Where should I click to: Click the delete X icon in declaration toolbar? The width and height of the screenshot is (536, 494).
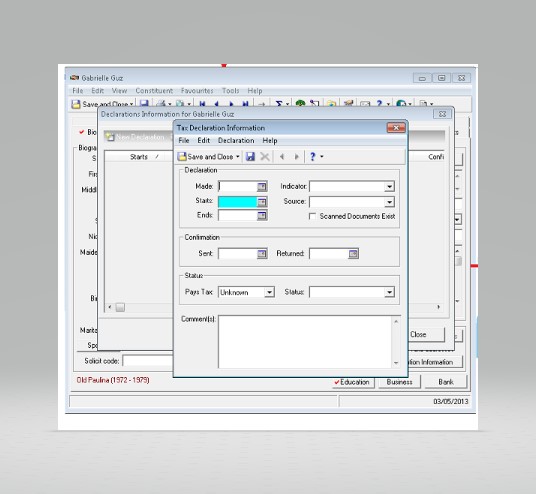pyautogui.click(x=265, y=157)
